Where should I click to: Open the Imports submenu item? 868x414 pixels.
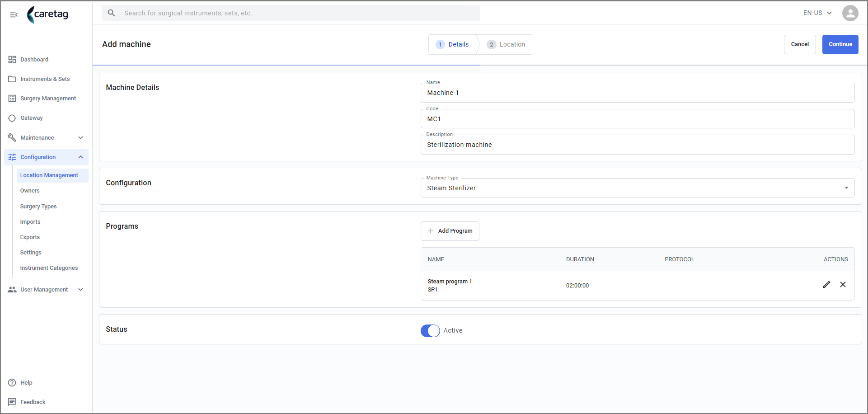pos(30,222)
